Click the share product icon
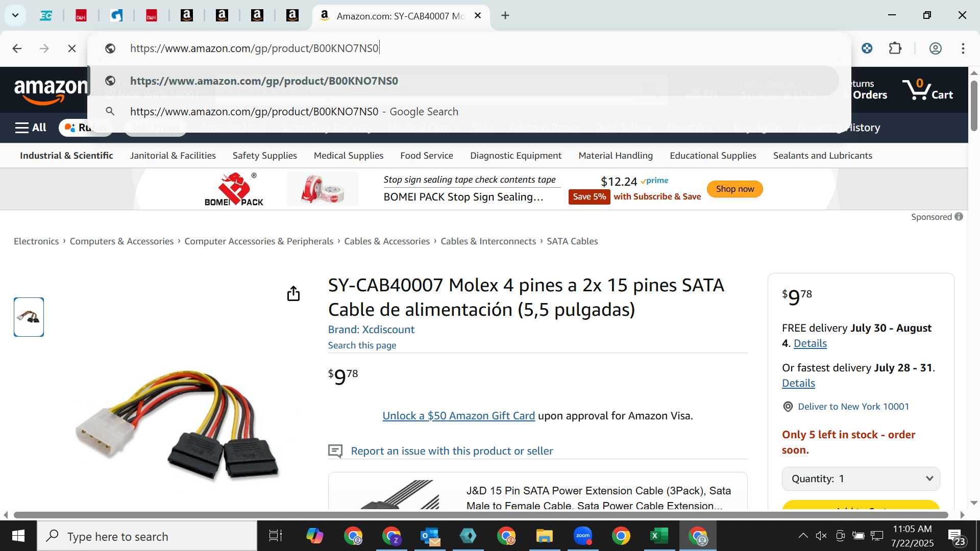Image resolution: width=980 pixels, height=551 pixels. (x=293, y=293)
